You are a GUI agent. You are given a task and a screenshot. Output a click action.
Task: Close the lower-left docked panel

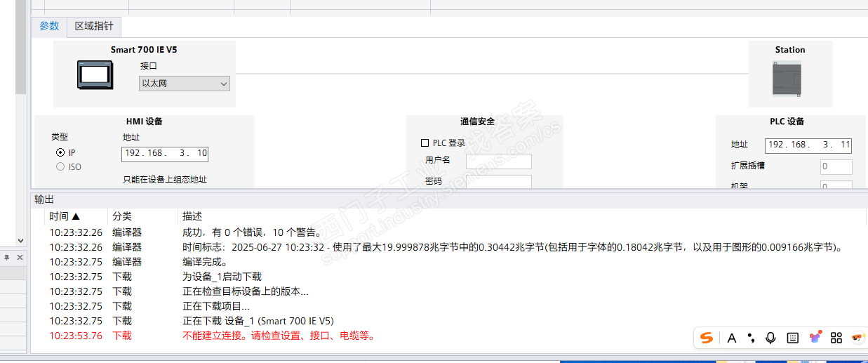click(20, 258)
